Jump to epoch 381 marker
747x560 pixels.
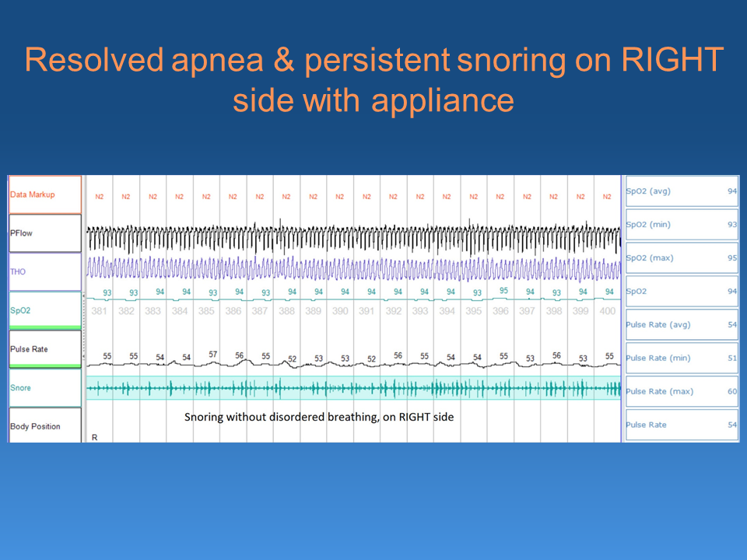[x=100, y=311]
